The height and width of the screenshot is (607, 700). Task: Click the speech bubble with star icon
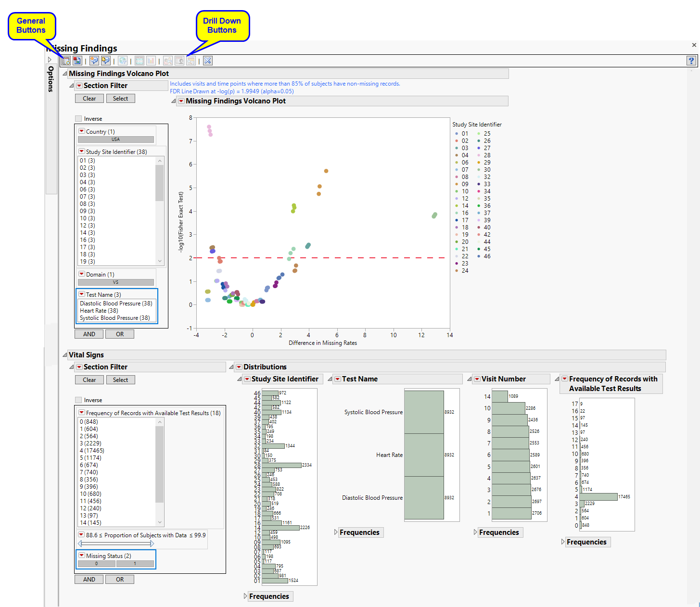(x=94, y=61)
